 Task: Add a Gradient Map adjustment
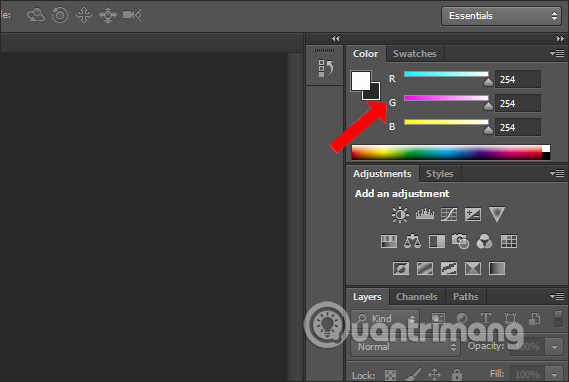(x=497, y=268)
